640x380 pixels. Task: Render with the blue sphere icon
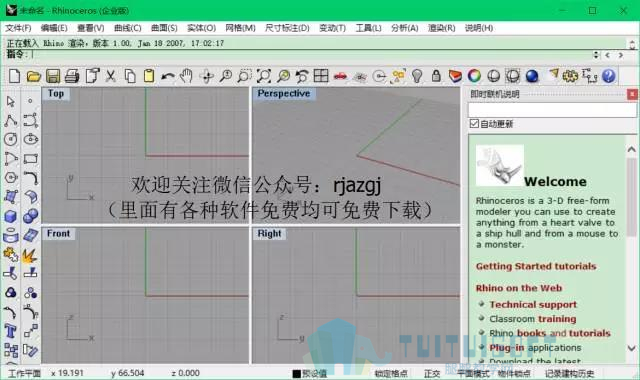point(532,76)
